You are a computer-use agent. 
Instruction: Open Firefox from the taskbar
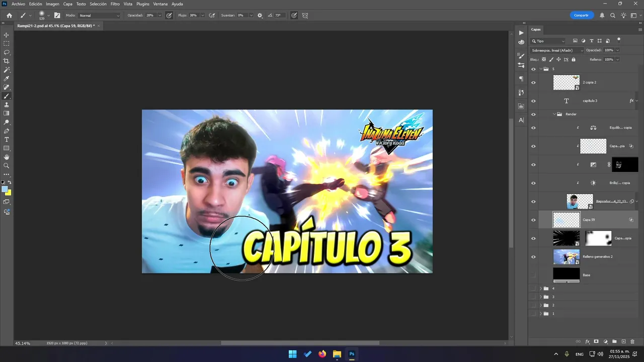pos(322,354)
